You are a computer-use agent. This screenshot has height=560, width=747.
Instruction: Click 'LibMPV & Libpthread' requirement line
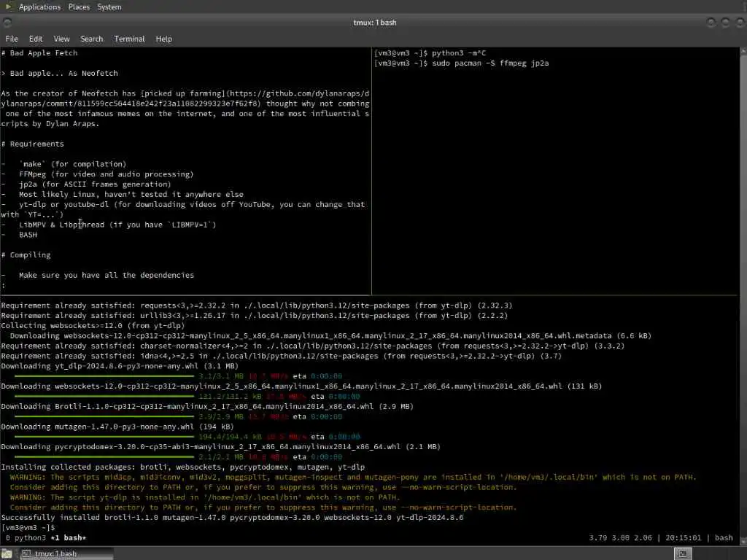[117, 225]
